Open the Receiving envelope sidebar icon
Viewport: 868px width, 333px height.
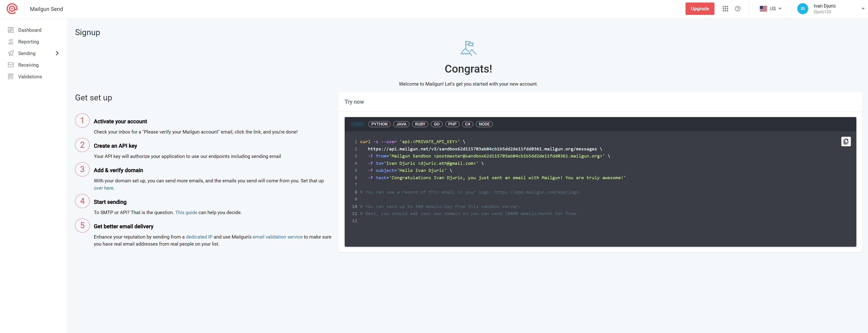pyautogui.click(x=10, y=65)
